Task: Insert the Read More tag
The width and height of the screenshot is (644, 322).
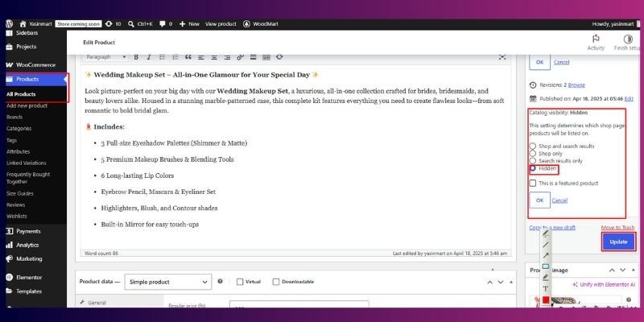Action: tap(254, 57)
